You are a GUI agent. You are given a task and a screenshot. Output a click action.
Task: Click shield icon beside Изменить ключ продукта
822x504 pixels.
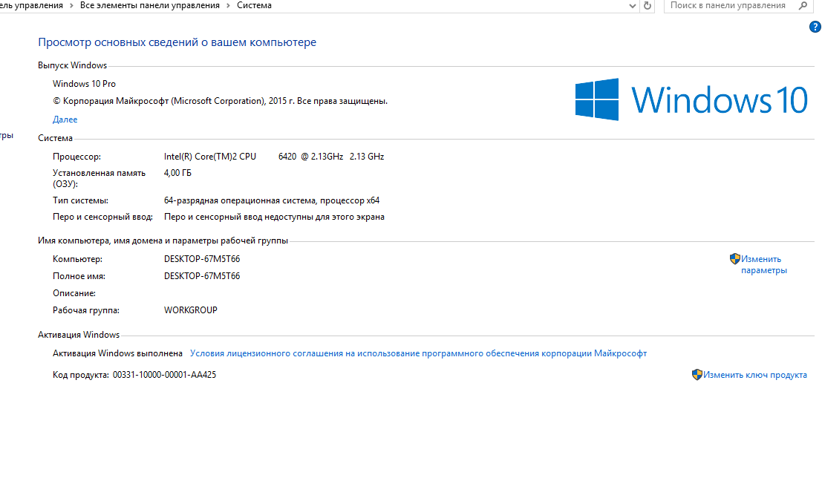(x=697, y=375)
